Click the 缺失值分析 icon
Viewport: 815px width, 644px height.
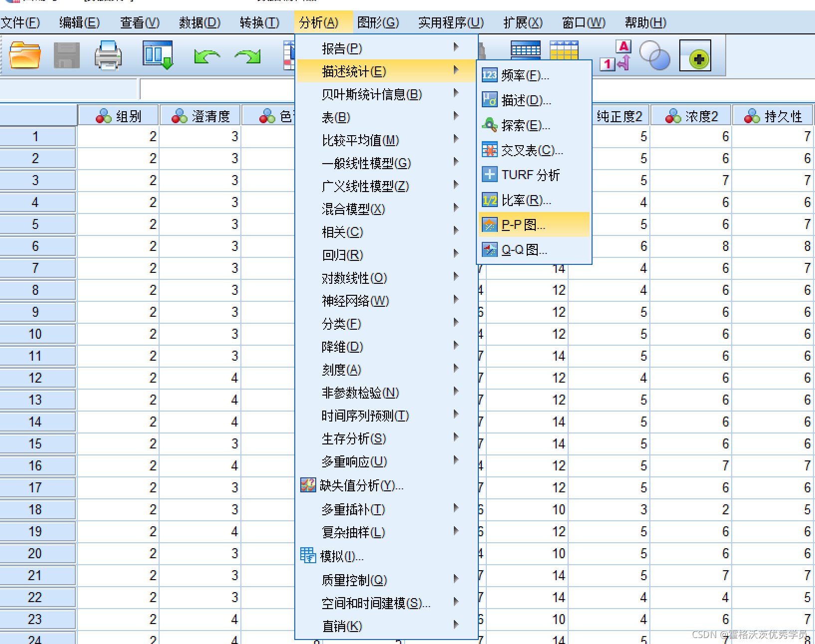(x=308, y=485)
